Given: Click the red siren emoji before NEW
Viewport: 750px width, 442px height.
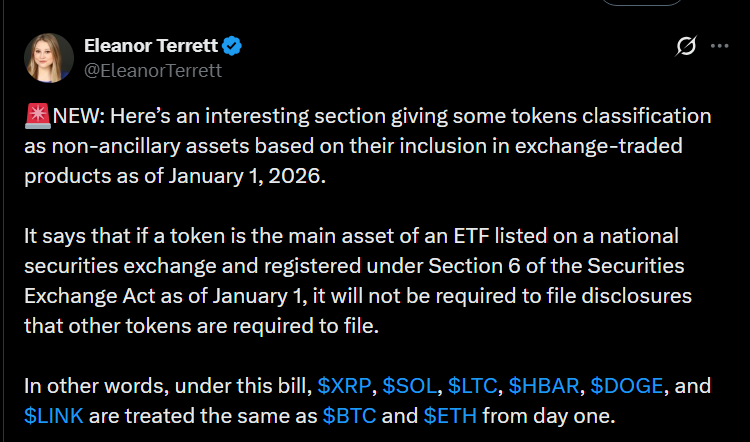Looking at the screenshot, I should [38, 117].
